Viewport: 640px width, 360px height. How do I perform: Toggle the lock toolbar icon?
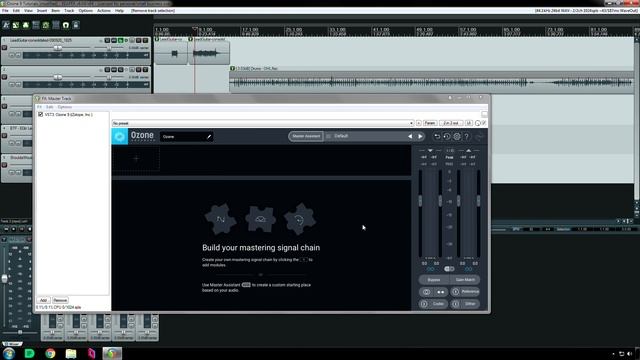(76, 25)
